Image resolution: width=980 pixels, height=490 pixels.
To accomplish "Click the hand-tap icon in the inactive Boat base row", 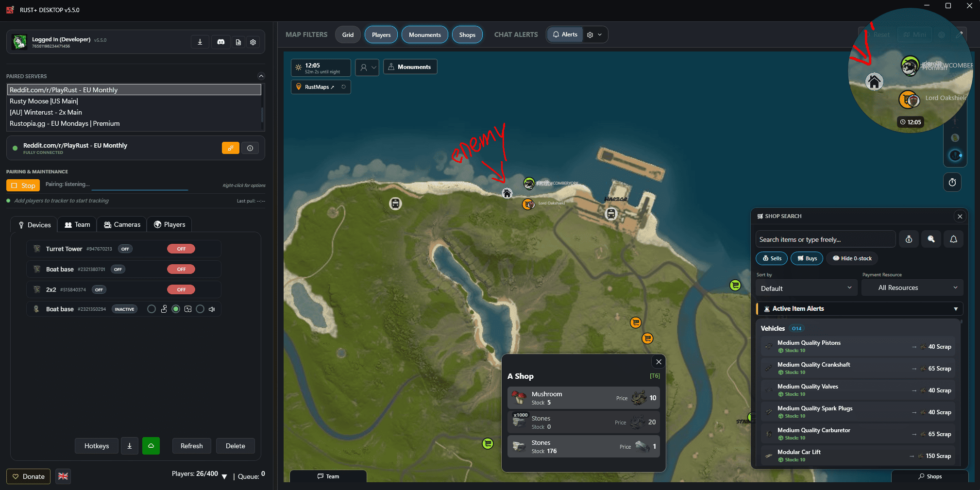I will tap(164, 309).
